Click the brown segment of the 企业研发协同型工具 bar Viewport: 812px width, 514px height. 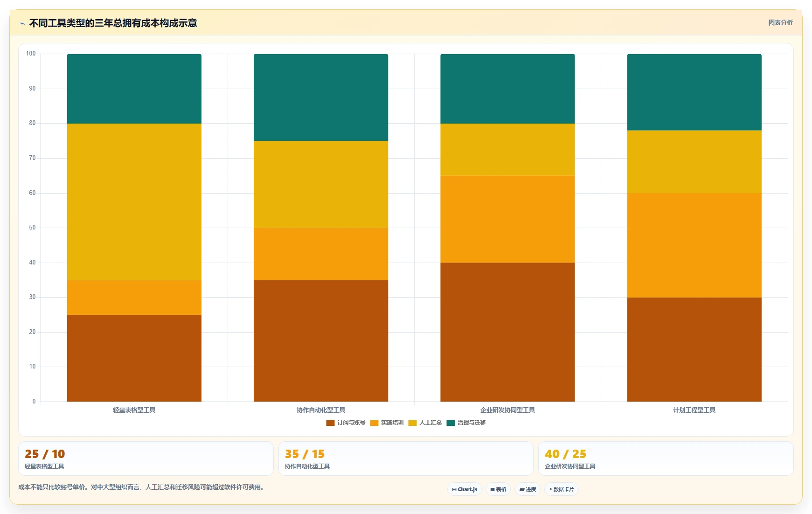tap(507, 332)
